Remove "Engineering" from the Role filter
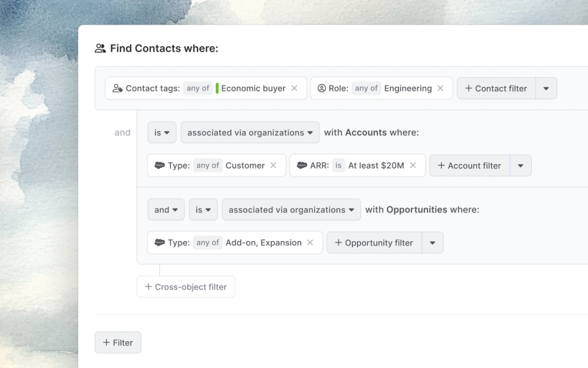Screen dimensions: 588x368 pos(440,88)
